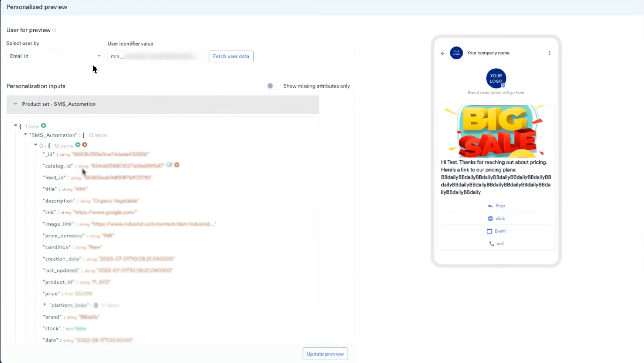Click the Update preview button
The width and height of the screenshot is (644, 363).
(325, 354)
